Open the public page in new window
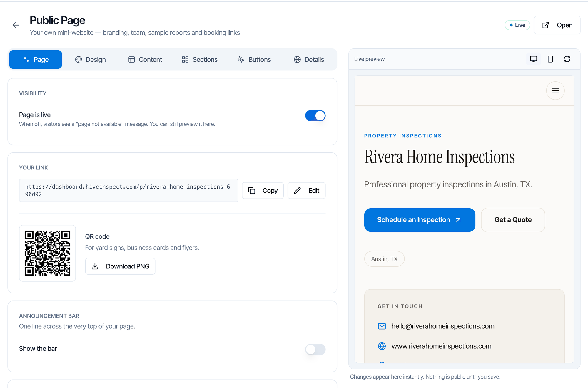Screen dimensions: 588x388 pyautogui.click(x=557, y=25)
